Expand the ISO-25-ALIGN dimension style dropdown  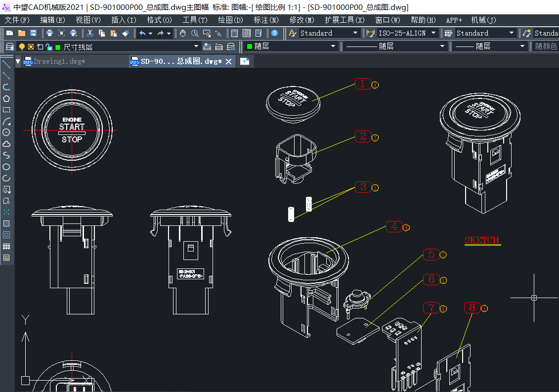pyautogui.click(x=433, y=33)
